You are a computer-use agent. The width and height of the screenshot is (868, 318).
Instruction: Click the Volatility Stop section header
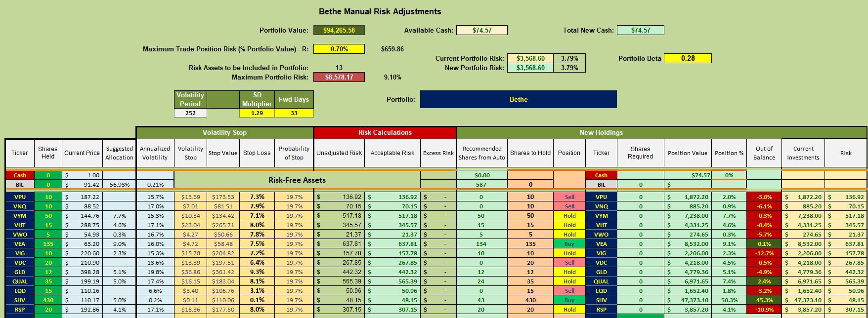[224, 132]
